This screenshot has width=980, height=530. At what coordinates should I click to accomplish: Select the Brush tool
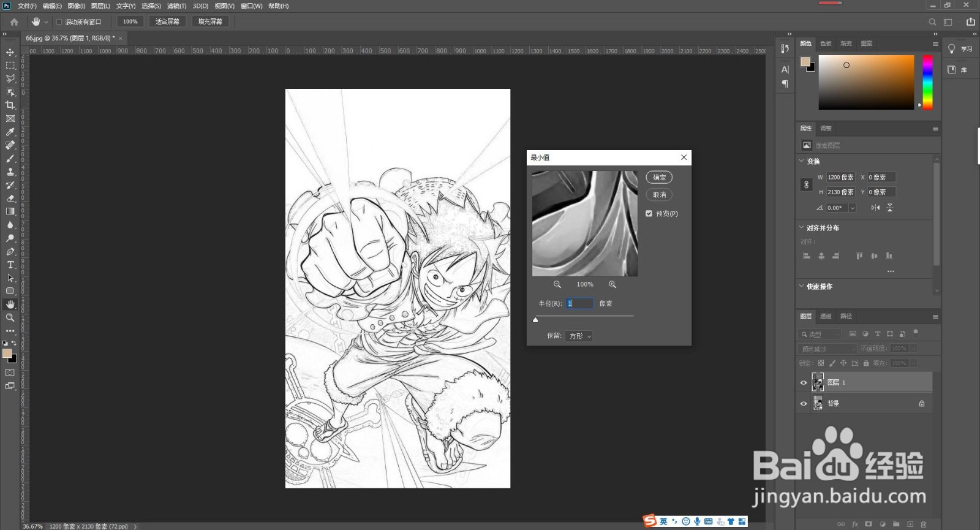pos(10,159)
